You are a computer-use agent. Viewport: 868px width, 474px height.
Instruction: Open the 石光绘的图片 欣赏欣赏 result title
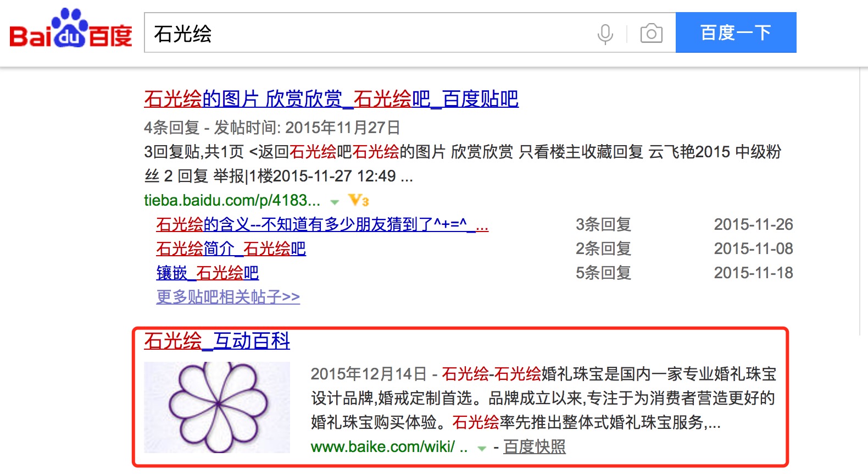(x=331, y=100)
